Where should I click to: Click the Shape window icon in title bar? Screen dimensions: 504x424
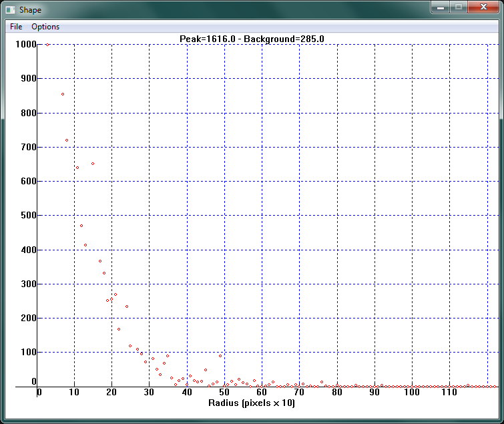11,10
